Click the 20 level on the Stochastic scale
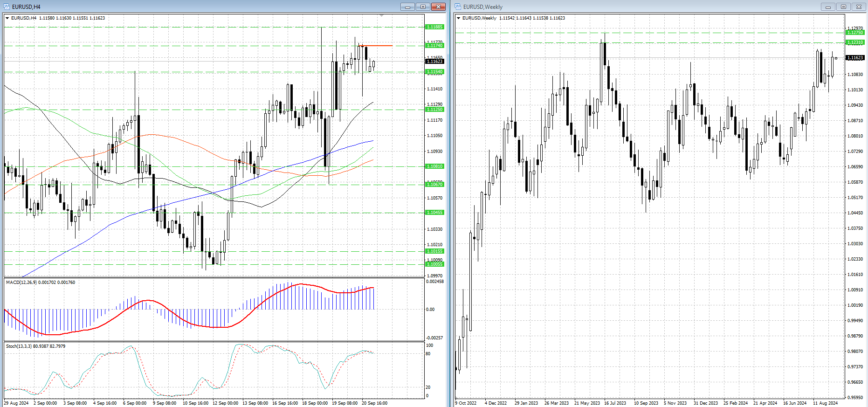868x407 pixels. [429, 387]
